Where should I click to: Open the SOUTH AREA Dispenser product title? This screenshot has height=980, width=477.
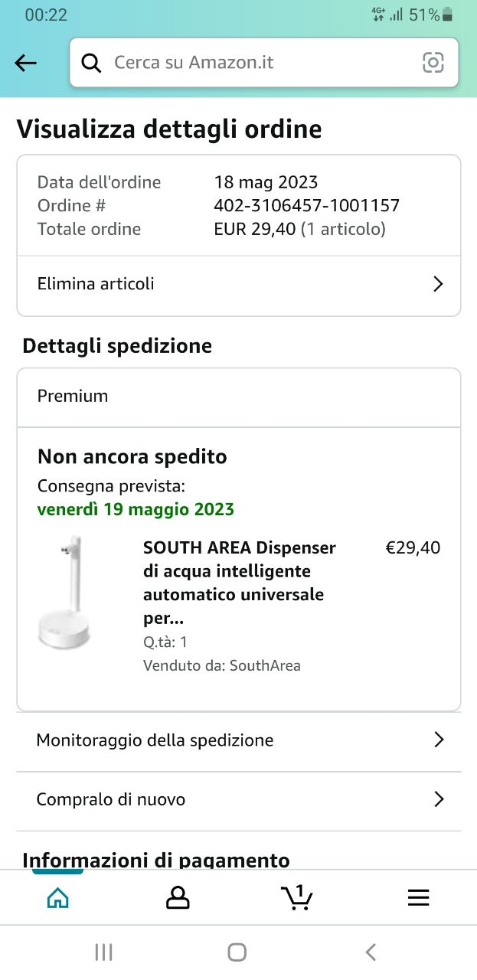pyautogui.click(x=240, y=583)
